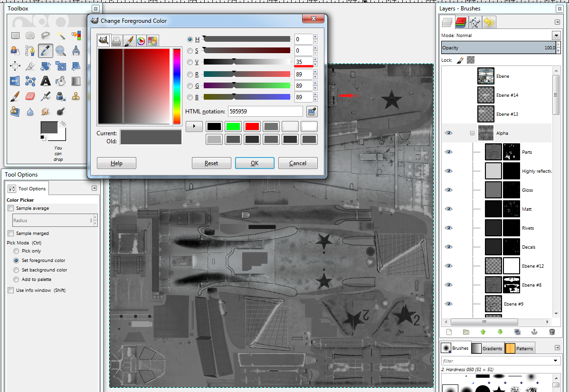Hide the Gloss layer via eye icon
The height and width of the screenshot is (392, 569).
[448, 190]
